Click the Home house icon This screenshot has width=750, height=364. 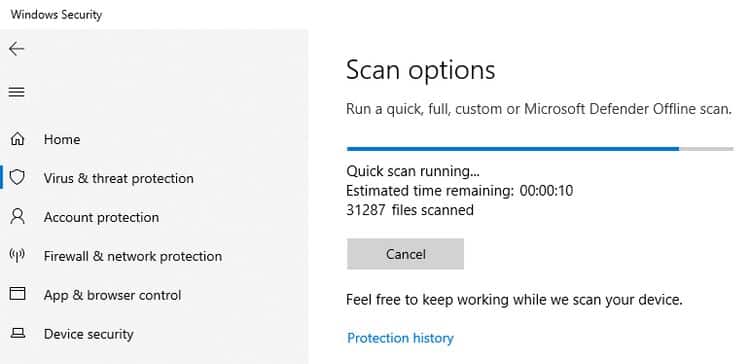17,139
